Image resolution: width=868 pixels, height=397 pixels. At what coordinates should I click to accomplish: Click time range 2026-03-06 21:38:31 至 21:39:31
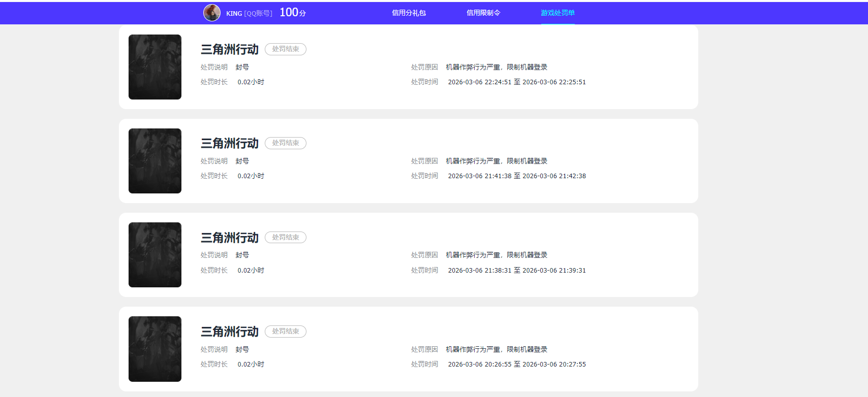point(517,270)
